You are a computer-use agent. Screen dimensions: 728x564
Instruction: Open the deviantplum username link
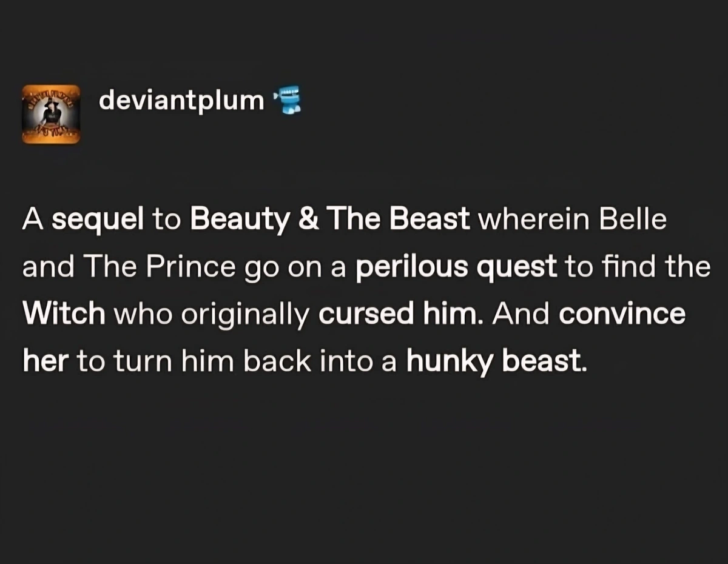(x=181, y=100)
